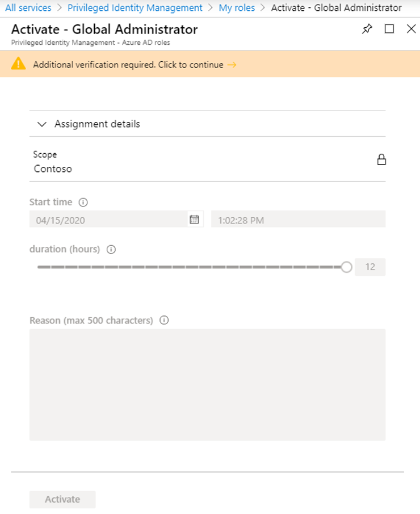Show info tooltip for duration hours

coord(111,250)
